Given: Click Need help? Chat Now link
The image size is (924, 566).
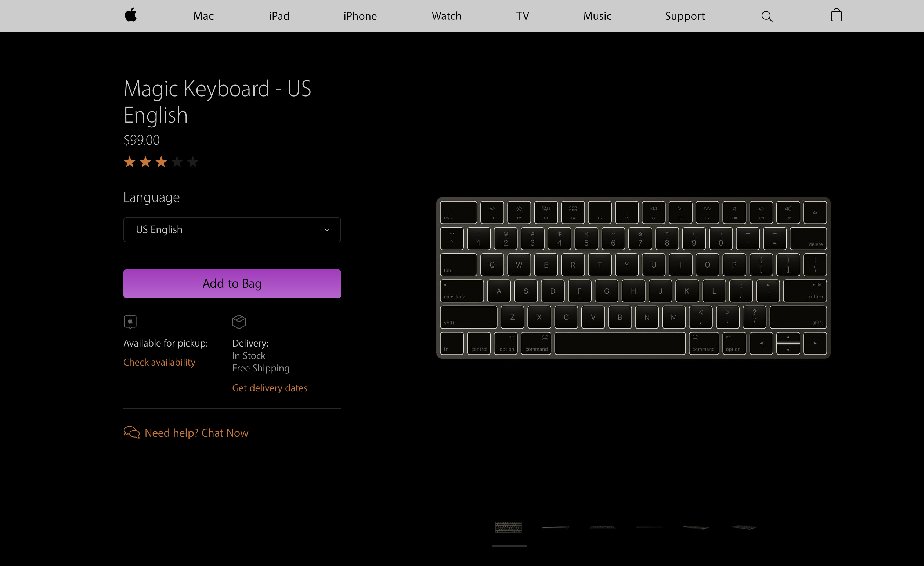Looking at the screenshot, I should [196, 433].
